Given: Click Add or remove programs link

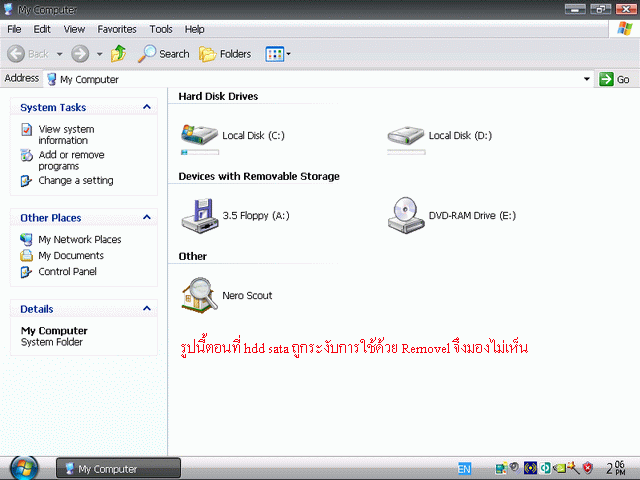Looking at the screenshot, I should point(71,160).
